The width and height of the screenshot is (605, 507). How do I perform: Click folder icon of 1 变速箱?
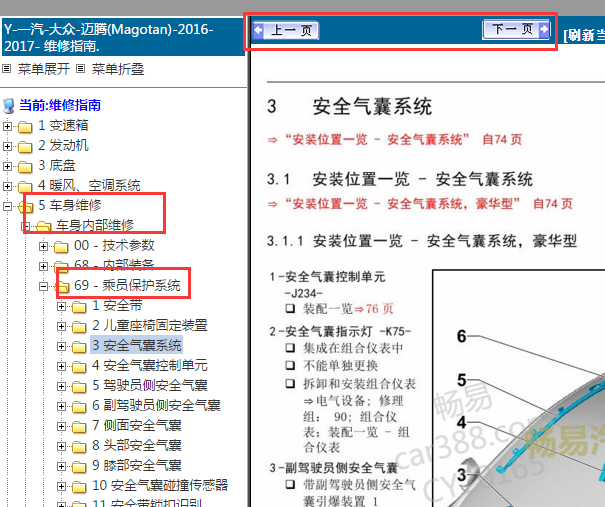[25, 127]
